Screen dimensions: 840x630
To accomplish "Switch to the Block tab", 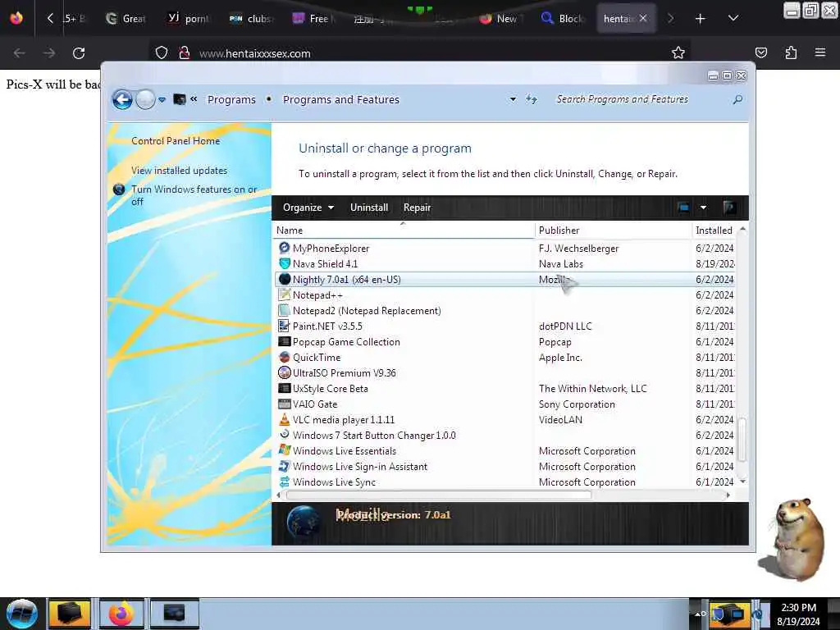I will tap(563, 19).
